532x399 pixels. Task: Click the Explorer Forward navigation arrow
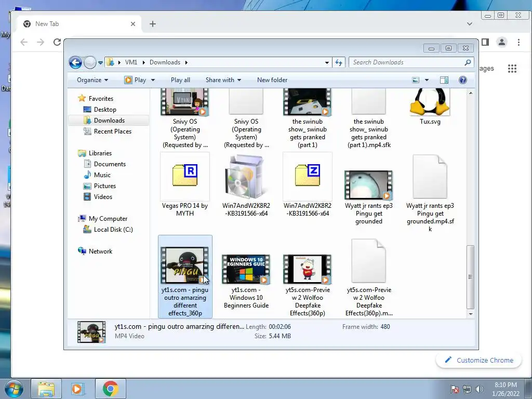(x=90, y=62)
